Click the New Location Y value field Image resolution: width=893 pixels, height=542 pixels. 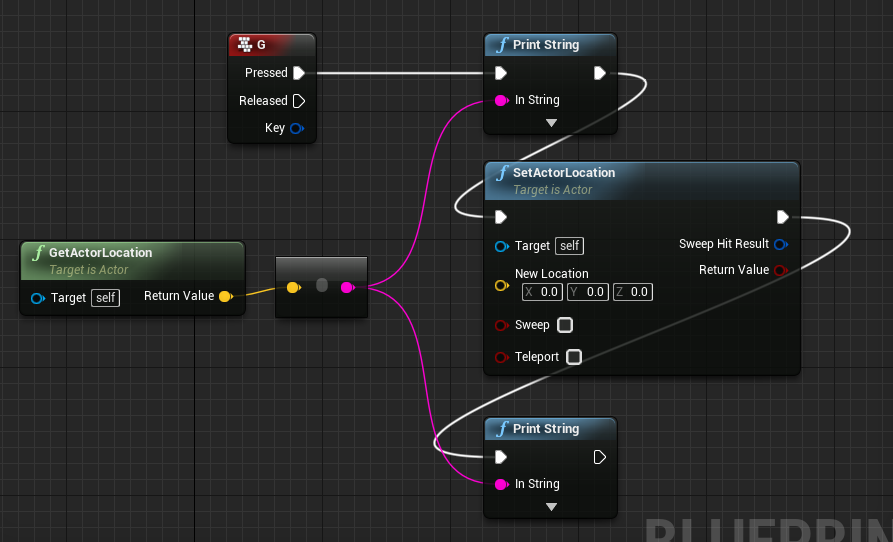click(x=588, y=292)
